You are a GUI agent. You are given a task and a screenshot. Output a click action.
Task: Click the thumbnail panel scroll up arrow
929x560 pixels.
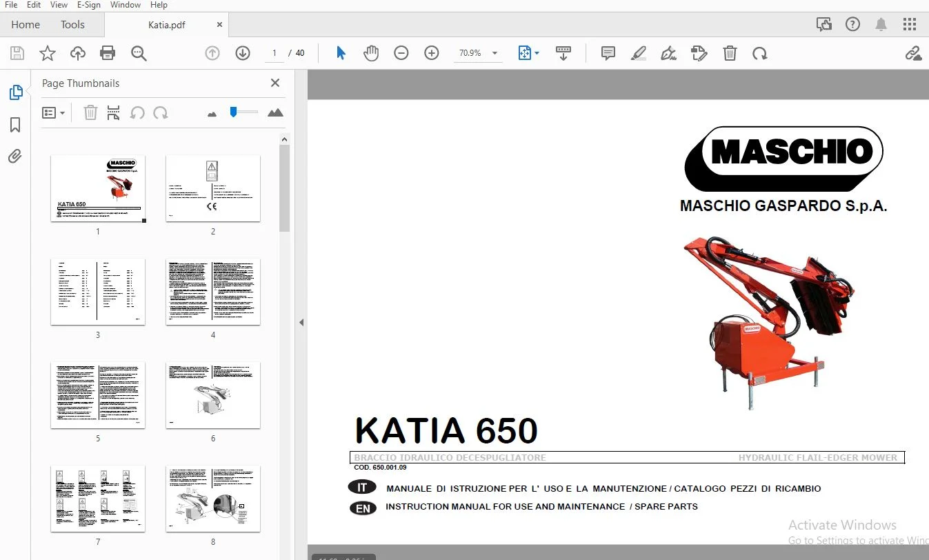point(284,139)
